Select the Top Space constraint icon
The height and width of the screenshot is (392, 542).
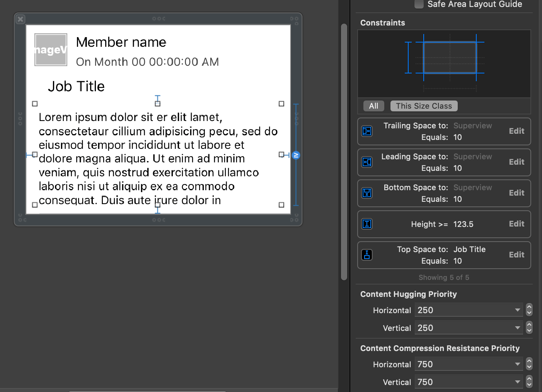(366, 255)
